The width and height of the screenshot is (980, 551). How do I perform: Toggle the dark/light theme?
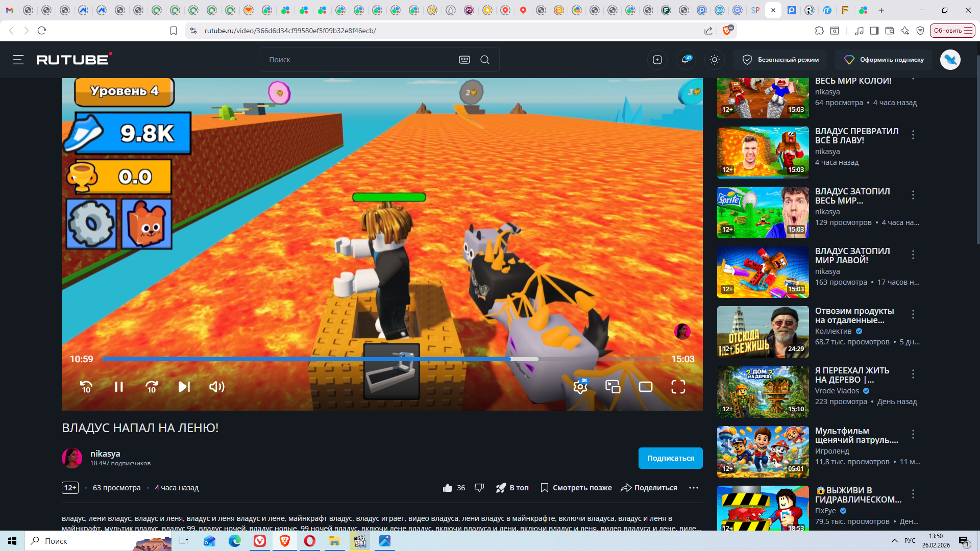[715, 60]
